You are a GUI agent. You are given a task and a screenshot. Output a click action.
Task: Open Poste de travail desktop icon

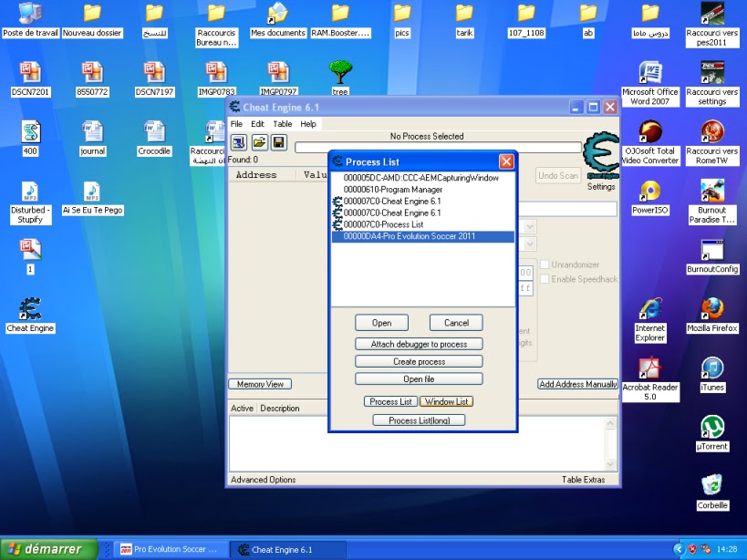[30, 20]
